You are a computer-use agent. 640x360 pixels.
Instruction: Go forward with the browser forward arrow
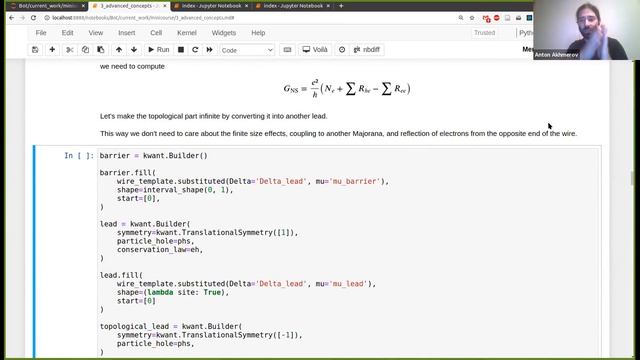(x=22, y=18)
